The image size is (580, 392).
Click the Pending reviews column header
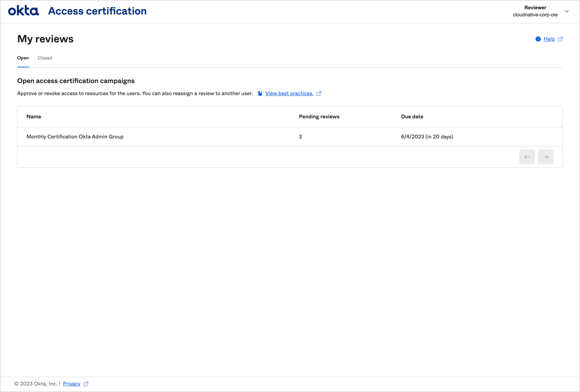(x=319, y=116)
